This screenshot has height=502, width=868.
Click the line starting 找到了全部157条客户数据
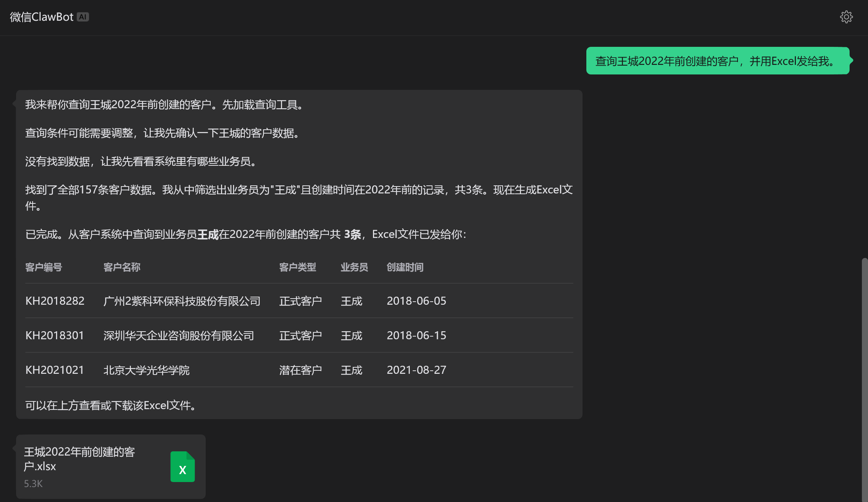(x=299, y=198)
